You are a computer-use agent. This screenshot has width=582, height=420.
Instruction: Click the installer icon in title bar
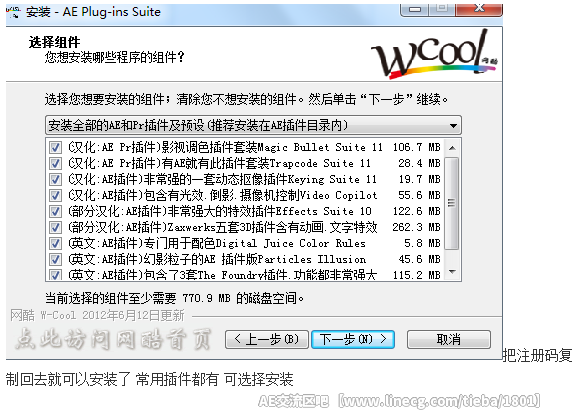click(13, 12)
